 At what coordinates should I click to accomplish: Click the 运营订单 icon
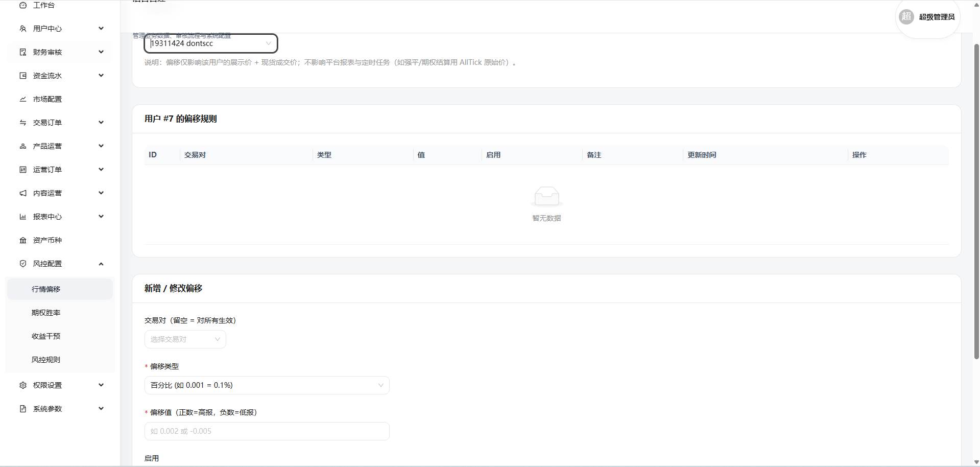pos(23,170)
